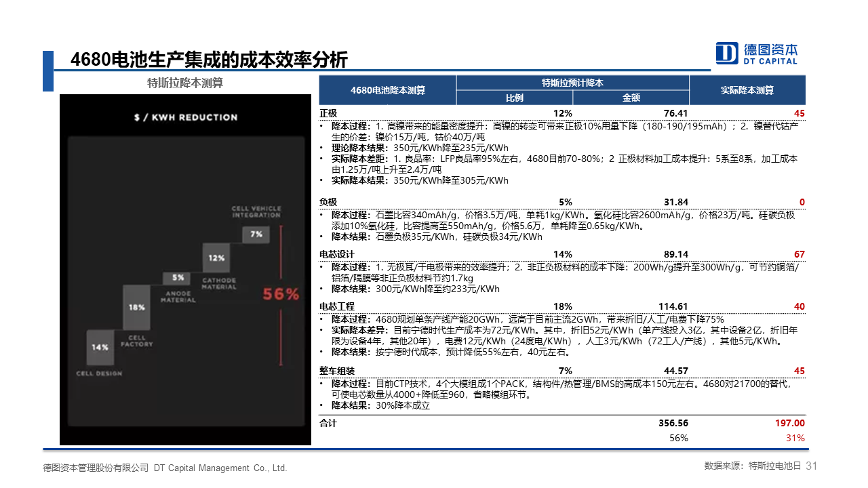The height and width of the screenshot is (488, 868).
Task: Click the $ / KWH REDUCTION chart image
Action: click(x=185, y=269)
